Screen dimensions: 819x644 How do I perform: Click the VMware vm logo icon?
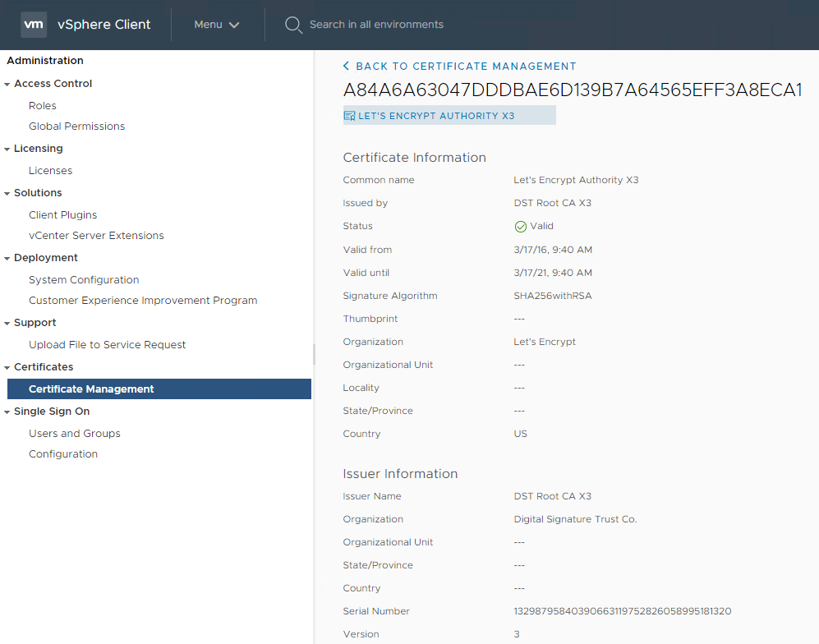coord(34,25)
